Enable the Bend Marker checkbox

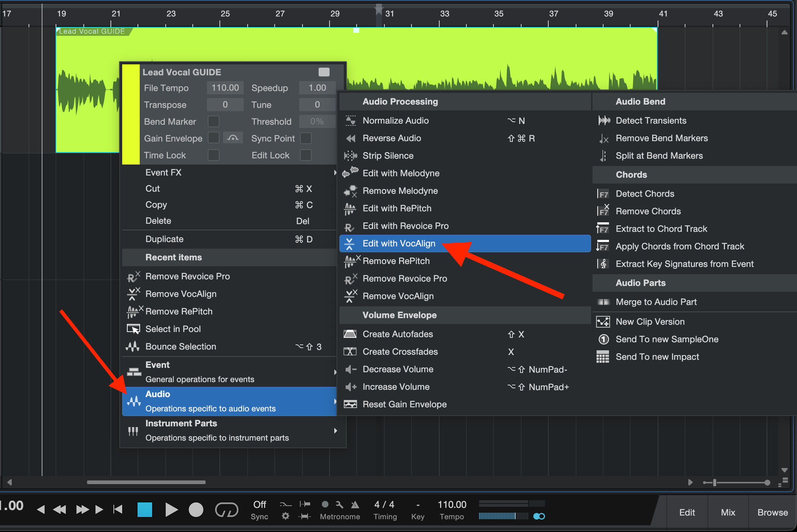[x=213, y=121]
